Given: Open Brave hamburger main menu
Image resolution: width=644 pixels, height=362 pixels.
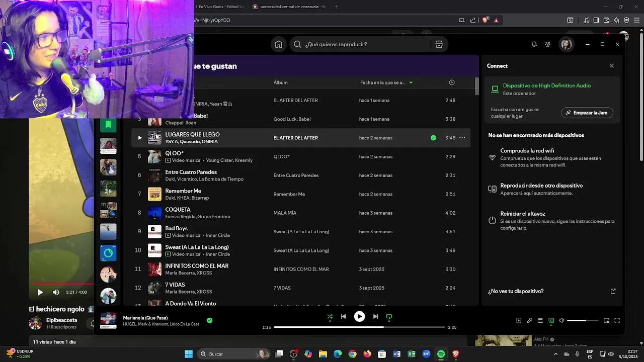Looking at the screenshot, I should tap(637, 20).
